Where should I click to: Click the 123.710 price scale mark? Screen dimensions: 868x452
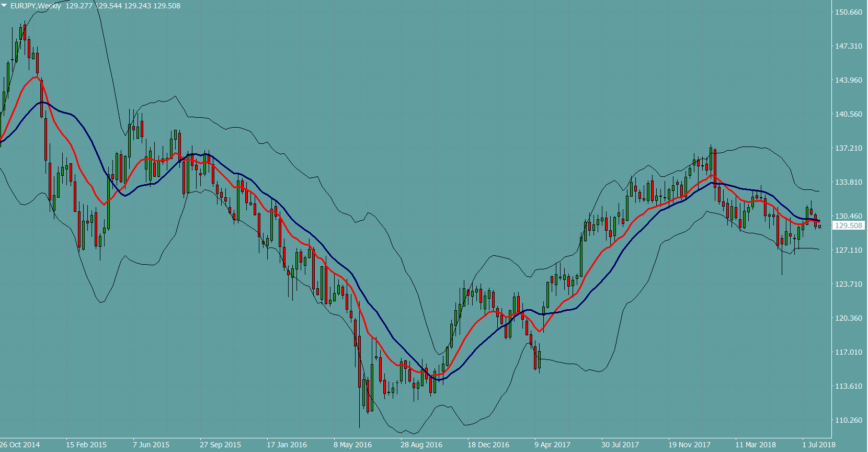848,284
